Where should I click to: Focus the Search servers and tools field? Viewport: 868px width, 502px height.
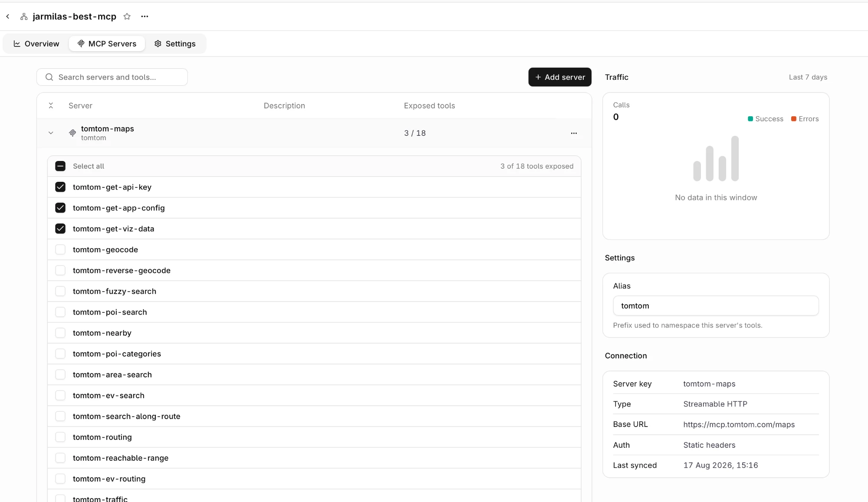[112, 77]
